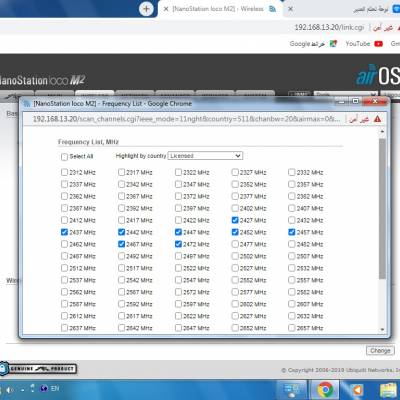This screenshot has height=400, width=400.
Task: Click the Frequency List popup window icon
Action: click(x=27, y=104)
